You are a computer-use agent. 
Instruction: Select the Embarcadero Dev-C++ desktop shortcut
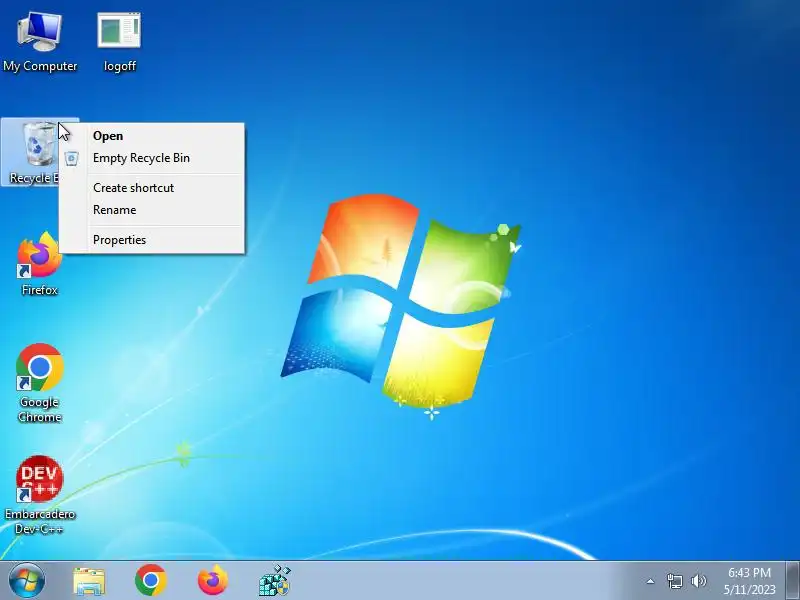click(x=40, y=495)
